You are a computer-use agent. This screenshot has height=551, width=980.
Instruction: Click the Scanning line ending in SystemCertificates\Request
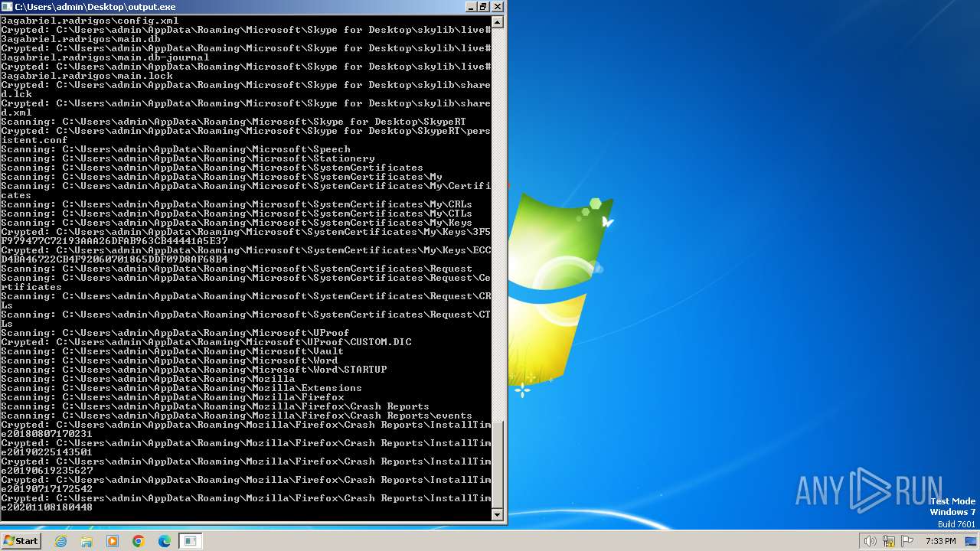point(237,269)
